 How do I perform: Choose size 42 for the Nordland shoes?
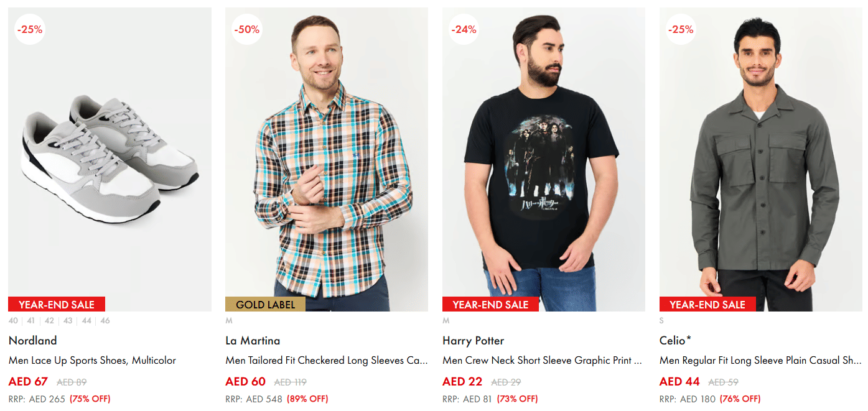(49, 321)
